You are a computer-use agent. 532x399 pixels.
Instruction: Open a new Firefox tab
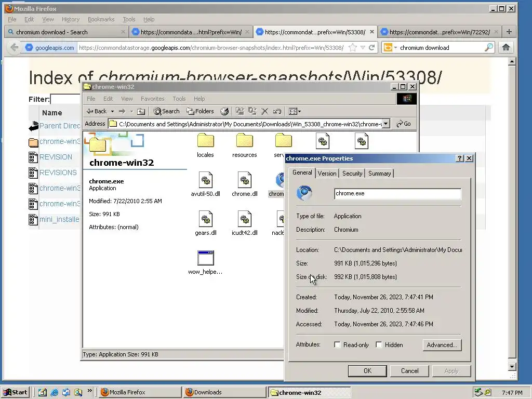509,32
